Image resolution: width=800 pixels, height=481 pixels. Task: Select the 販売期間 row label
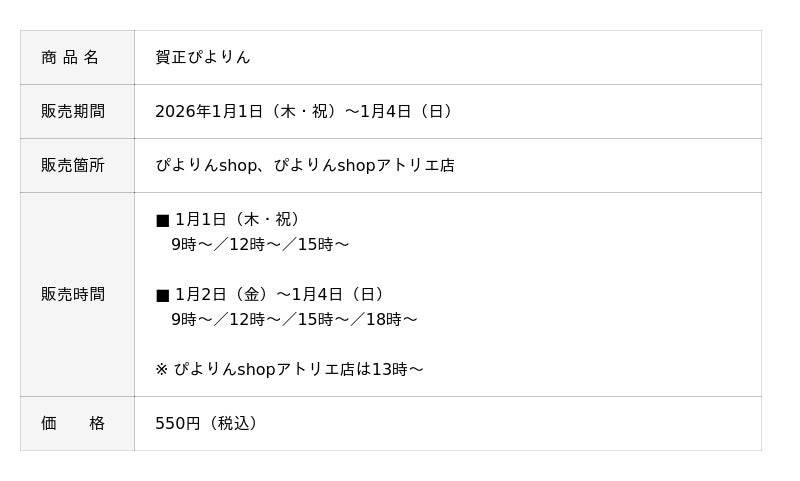pyautogui.click(x=72, y=111)
